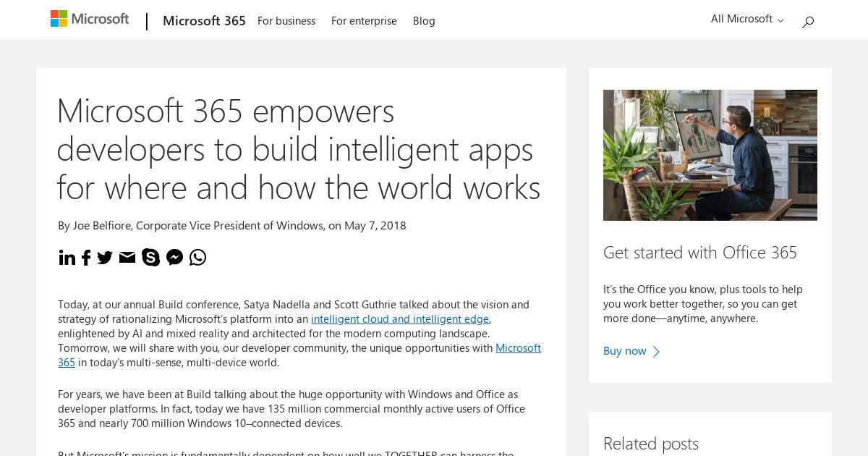Share article on Twitter

[x=105, y=258]
